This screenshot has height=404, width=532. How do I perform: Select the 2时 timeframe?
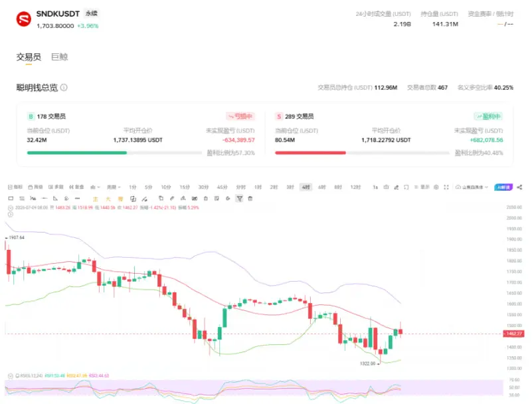[274, 187]
